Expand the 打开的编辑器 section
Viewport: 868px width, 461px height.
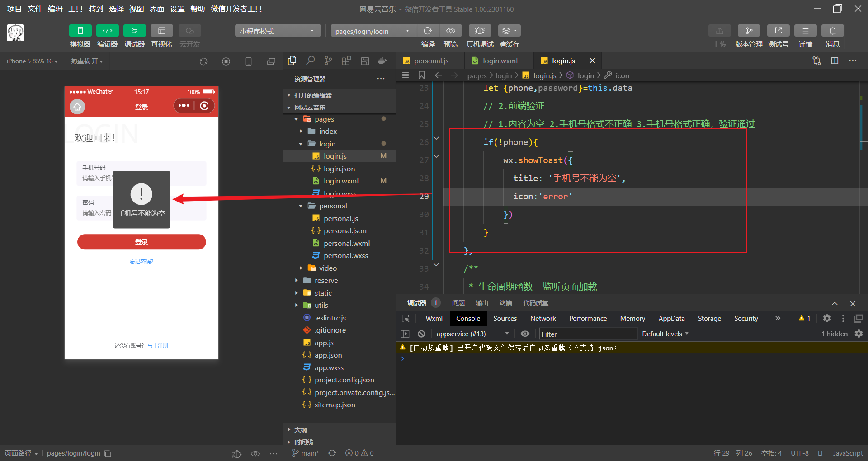(x=339, y=95)
